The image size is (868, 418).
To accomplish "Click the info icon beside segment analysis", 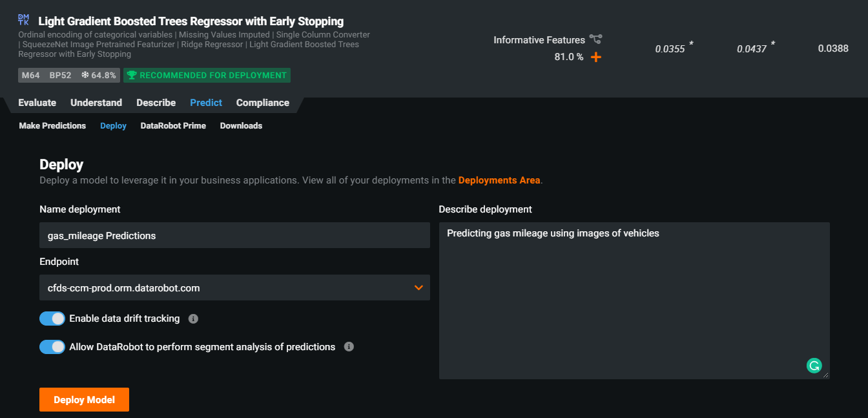I will (x=349, y=347).
